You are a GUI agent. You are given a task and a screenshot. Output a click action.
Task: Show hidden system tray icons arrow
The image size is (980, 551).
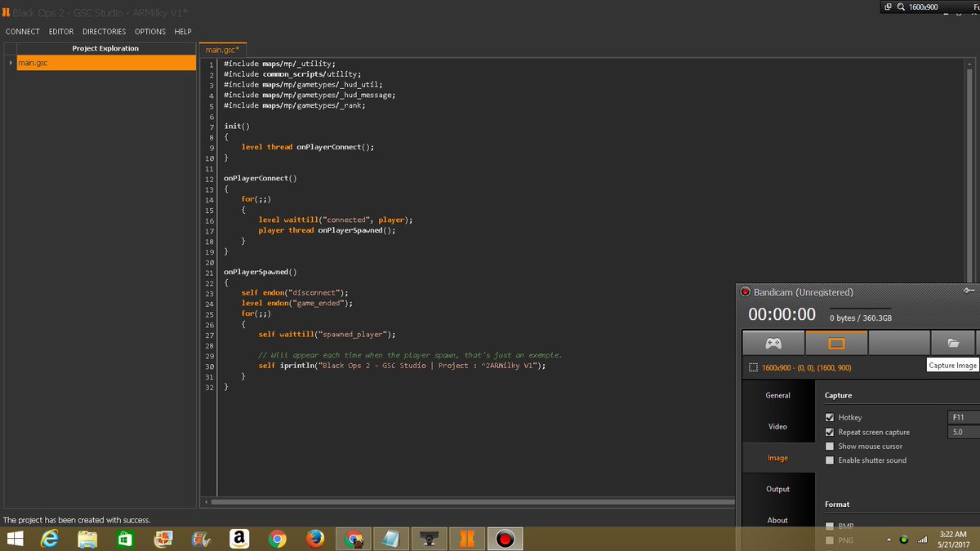click(x=889, y=540)
